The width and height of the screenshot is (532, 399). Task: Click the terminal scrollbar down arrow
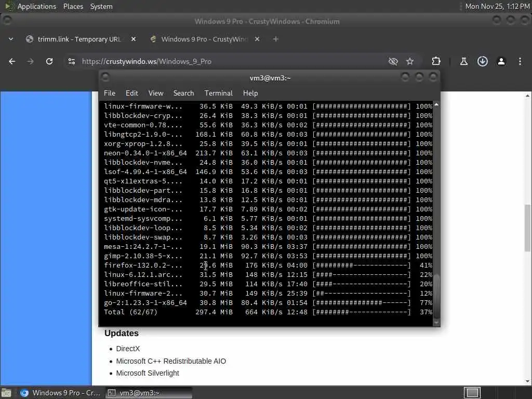[436, 322]
